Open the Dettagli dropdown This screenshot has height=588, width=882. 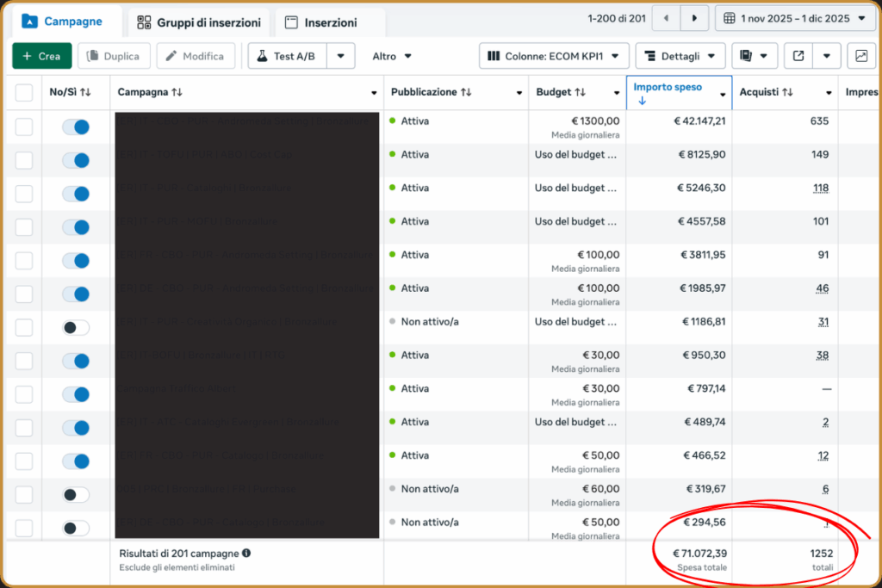click(680, 56)
